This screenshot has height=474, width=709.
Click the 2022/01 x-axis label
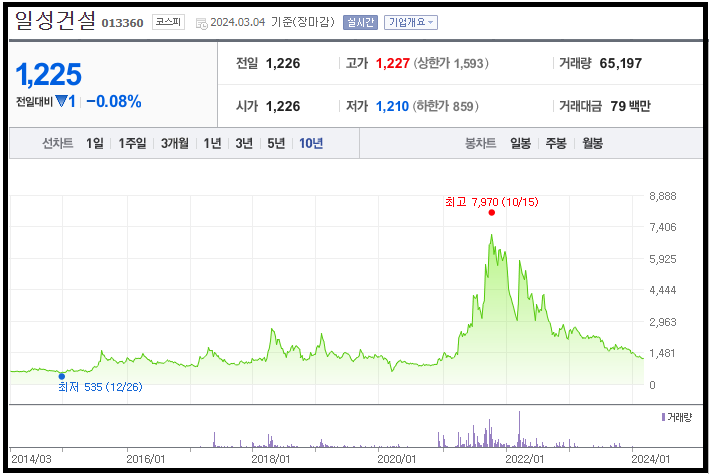pyautogui.click(x=525, y=459)
